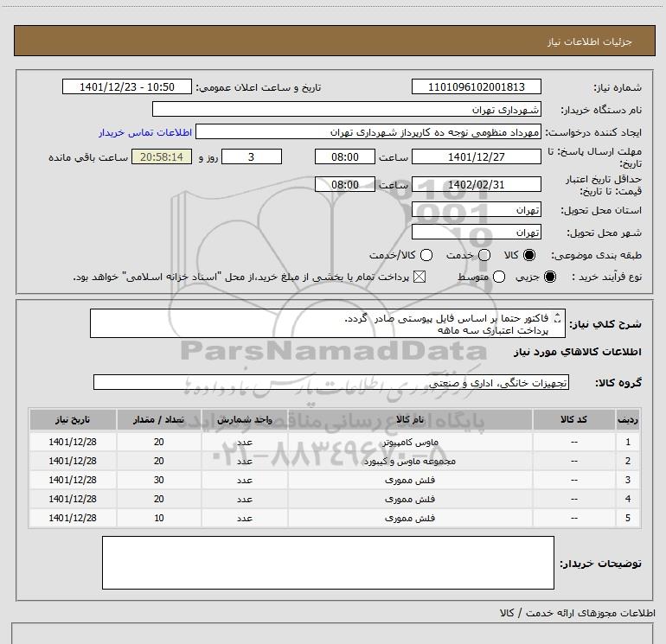The height and width of the screenshot is (644, 666).
Task: Click the شهرداری تهران buyer name field
Action: click(347, 109)
